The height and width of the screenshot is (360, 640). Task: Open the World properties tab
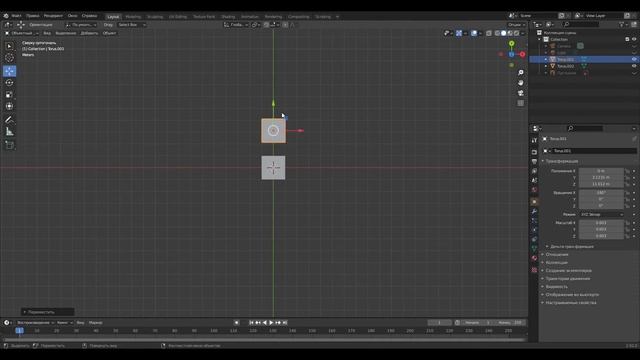[534, 190]
